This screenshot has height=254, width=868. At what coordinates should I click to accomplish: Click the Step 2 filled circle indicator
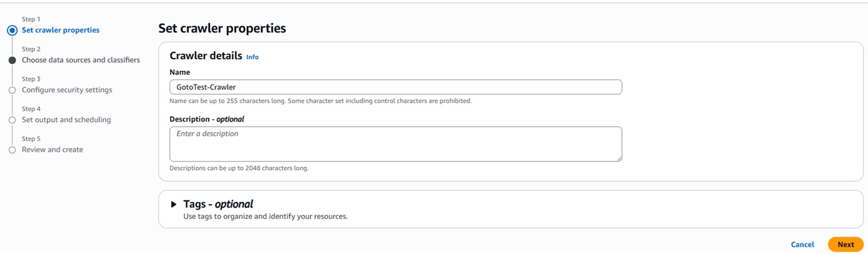coord(12,60)
